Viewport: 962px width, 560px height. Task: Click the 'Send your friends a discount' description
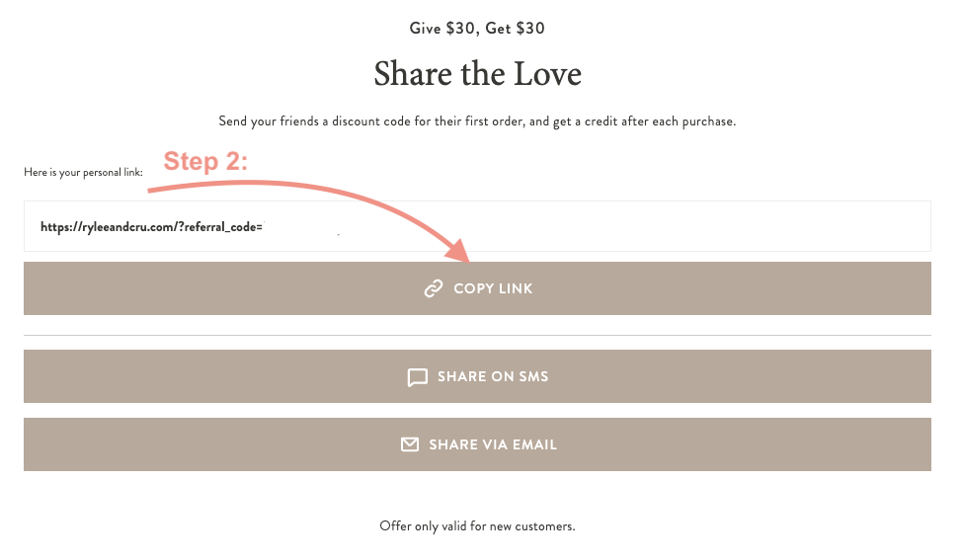point(477,121)
